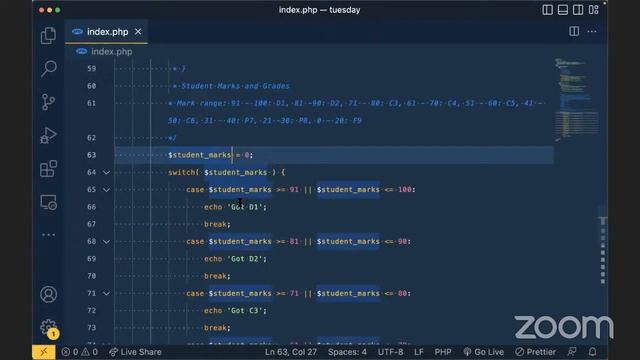The height and width of the screenshot is (360, 640).
Task: Open the Accounts menu
Action: 48,294
